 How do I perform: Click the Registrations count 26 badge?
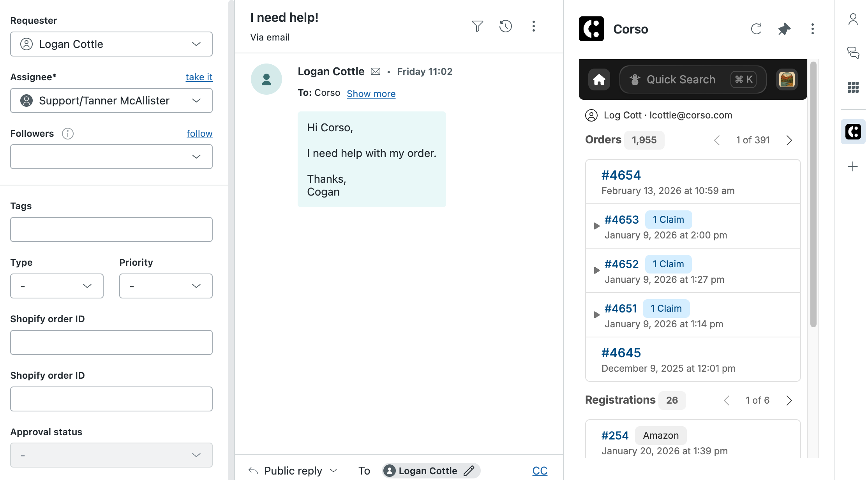672,401
